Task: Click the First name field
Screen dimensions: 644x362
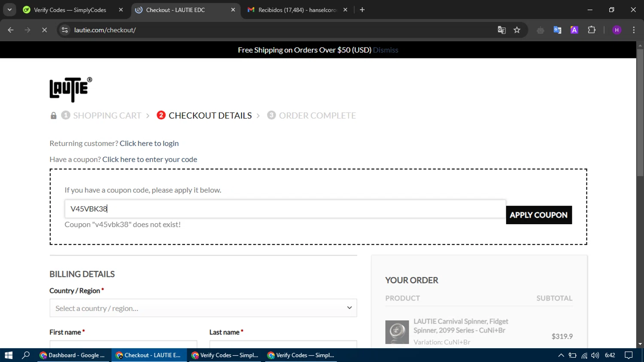Action: pos(123,344)
